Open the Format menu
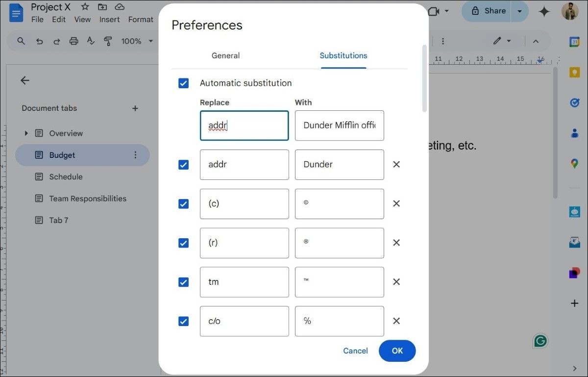Screen dimensions: 588x377 pos(141,20)
